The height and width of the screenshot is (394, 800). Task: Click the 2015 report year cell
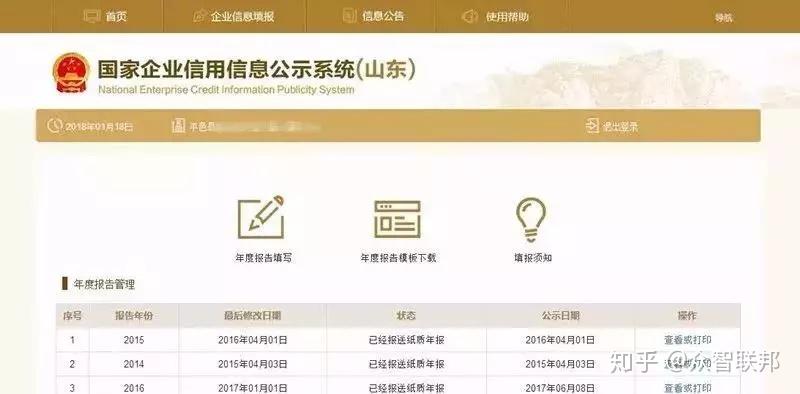click(x=134, y=340)
